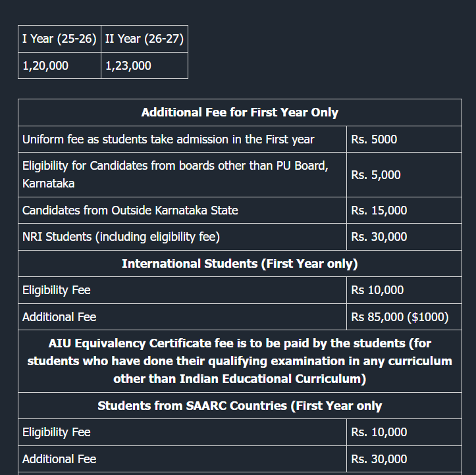Select the Rs 85,000 ($1000) amount
Viewport: 476px width, 475px height.
pyautogui.click(x=400, y=317)
